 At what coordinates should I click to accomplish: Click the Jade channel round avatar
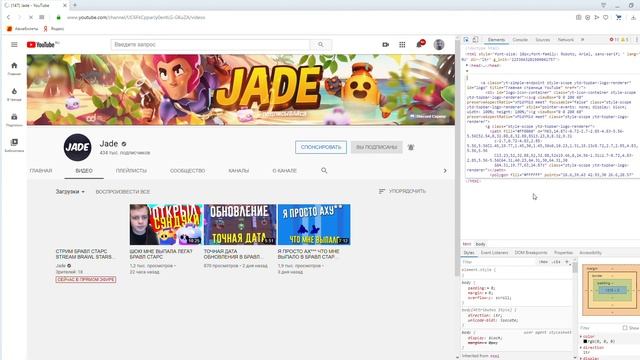pyautogui.click(x=77, y=147)
